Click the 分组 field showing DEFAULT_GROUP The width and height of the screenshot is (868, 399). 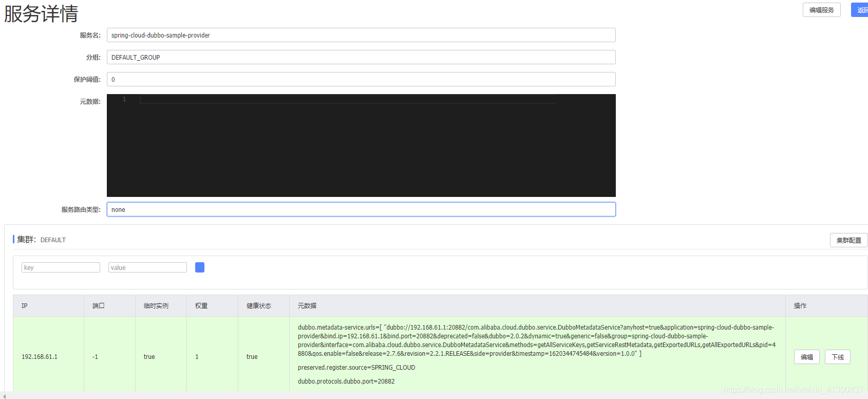(x=361, y=57)
